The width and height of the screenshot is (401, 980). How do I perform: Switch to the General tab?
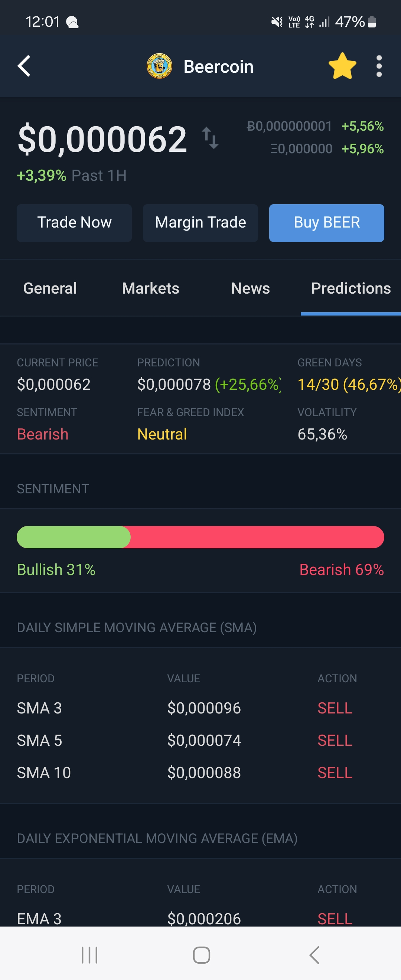50,288
